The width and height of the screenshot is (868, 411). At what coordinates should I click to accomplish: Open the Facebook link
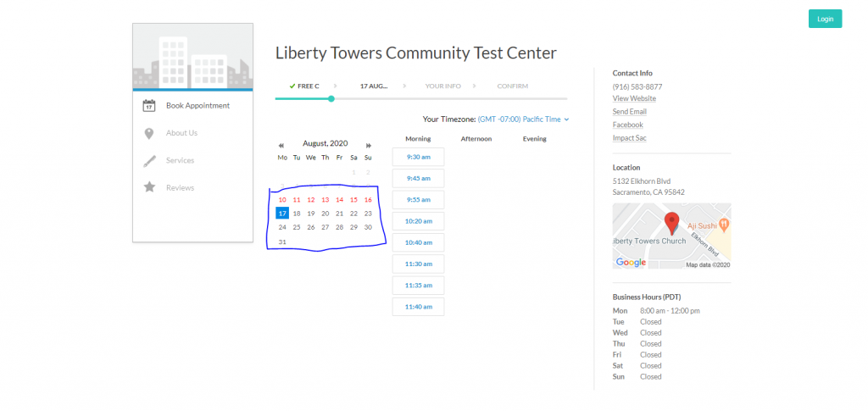(x=628, y=125)
